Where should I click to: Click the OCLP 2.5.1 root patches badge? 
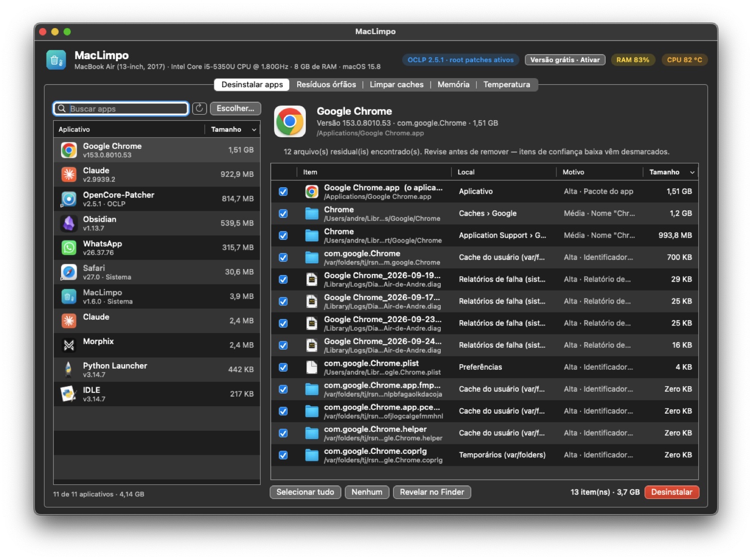click(461, 60)
